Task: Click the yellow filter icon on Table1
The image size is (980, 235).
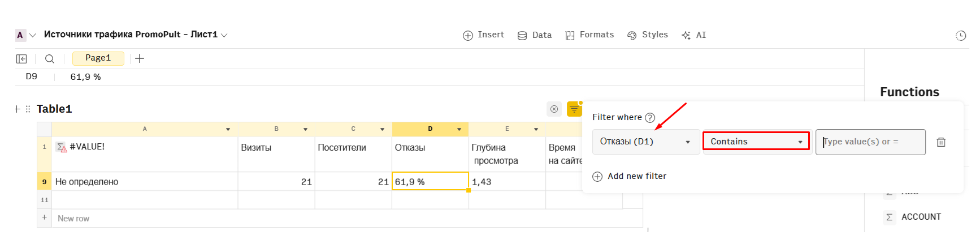Action: tap(574, 109)
